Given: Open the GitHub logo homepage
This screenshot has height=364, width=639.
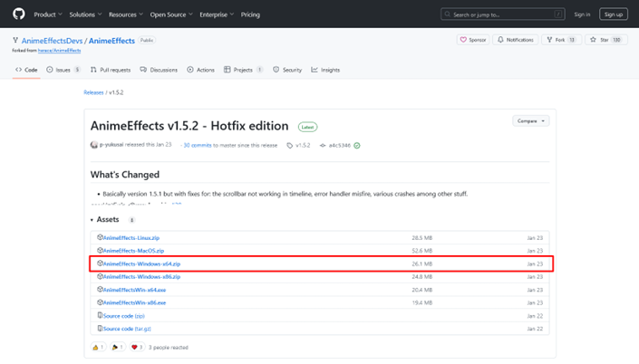Looking at the screenshot, I should click(x=19, y=14).
